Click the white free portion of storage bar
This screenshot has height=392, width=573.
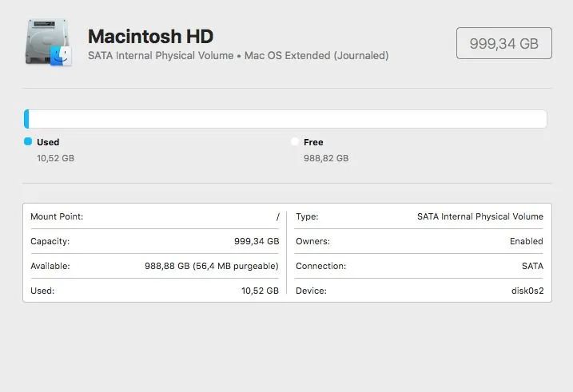(288, 119)
